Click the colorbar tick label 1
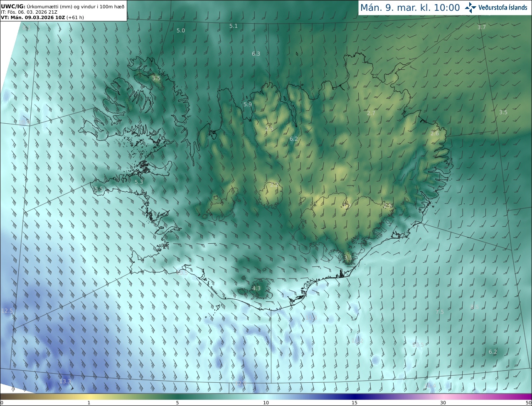Screen dimensions: 532x406 (x=89, y=403)
